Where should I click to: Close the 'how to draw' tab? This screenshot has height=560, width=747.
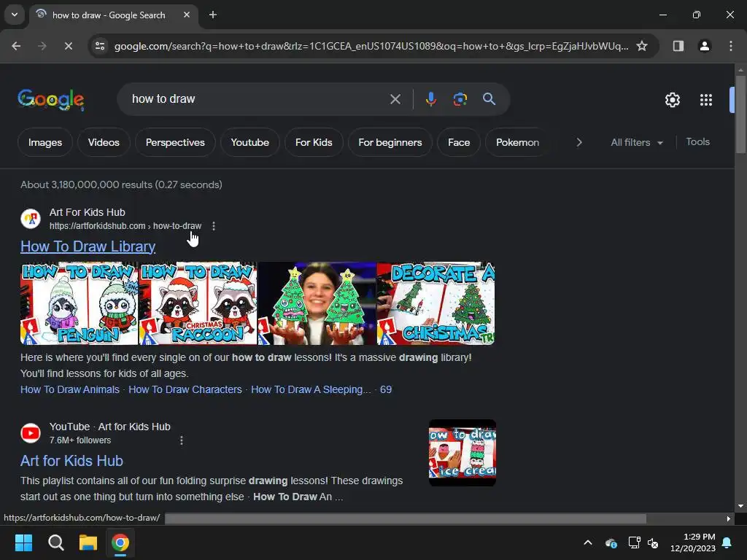(x=187, y=15)
